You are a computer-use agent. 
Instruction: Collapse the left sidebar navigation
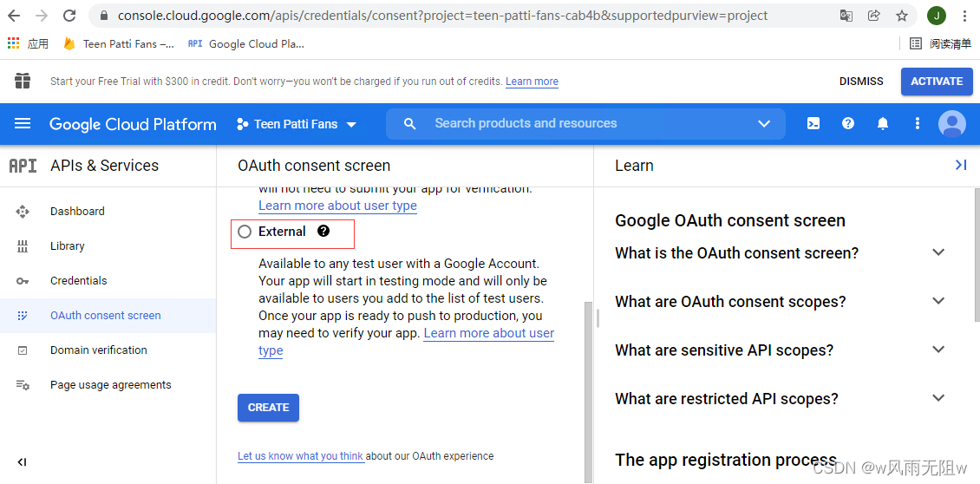23,462
